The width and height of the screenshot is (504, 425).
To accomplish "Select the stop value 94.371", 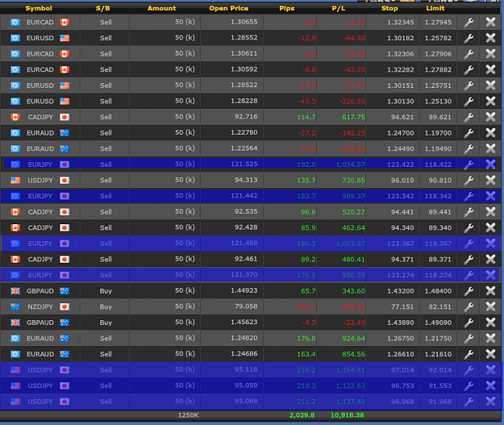I will point(402,259).
